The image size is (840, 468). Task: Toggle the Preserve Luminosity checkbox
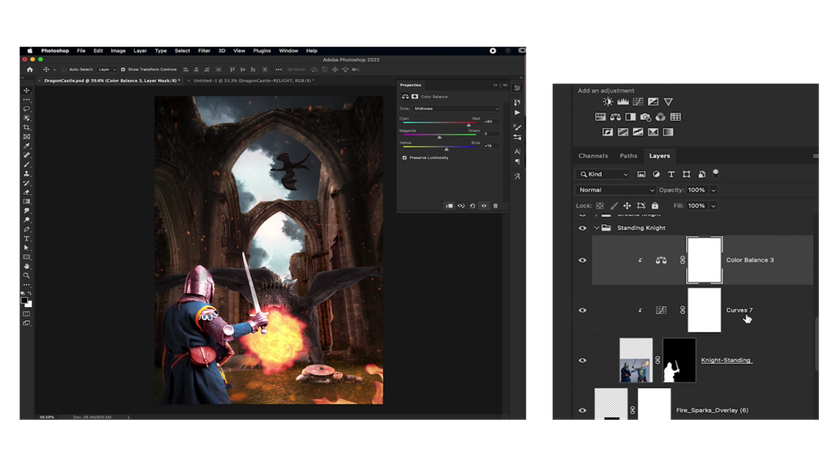(404, 158)
